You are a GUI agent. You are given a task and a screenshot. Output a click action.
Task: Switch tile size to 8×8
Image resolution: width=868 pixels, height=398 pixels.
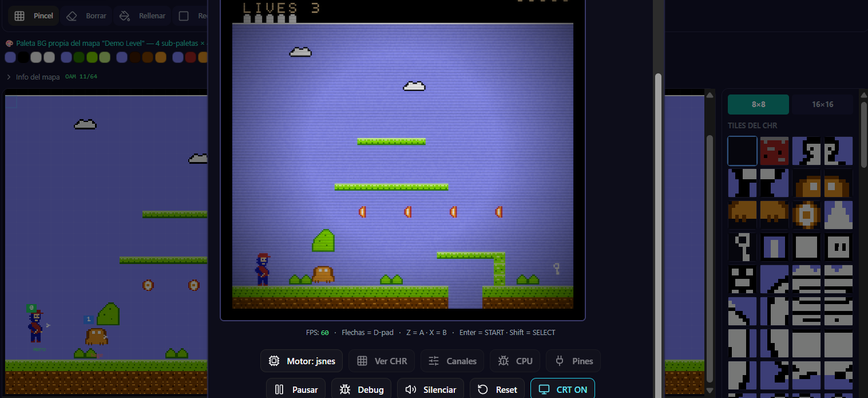click(x=758, y=105)
